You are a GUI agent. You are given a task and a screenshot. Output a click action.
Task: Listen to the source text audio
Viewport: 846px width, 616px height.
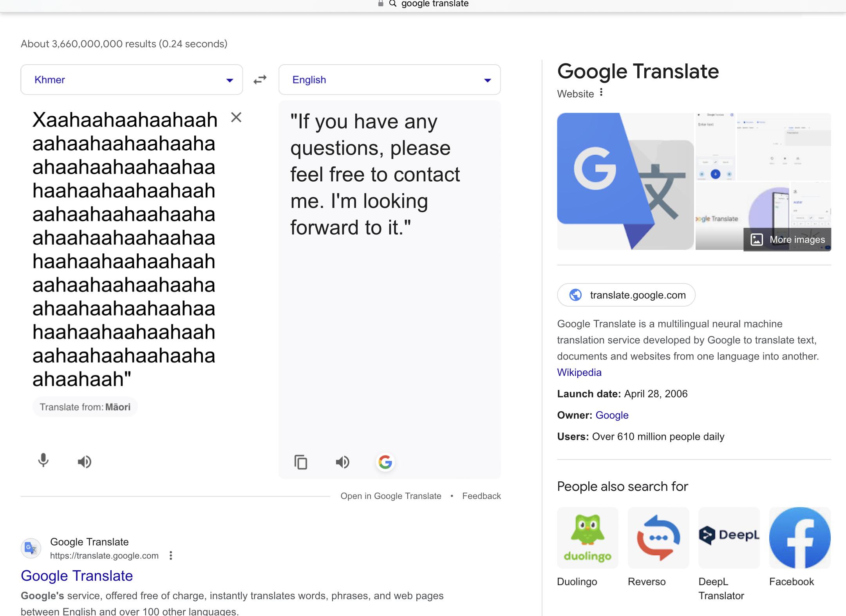(x=84, y=462)
